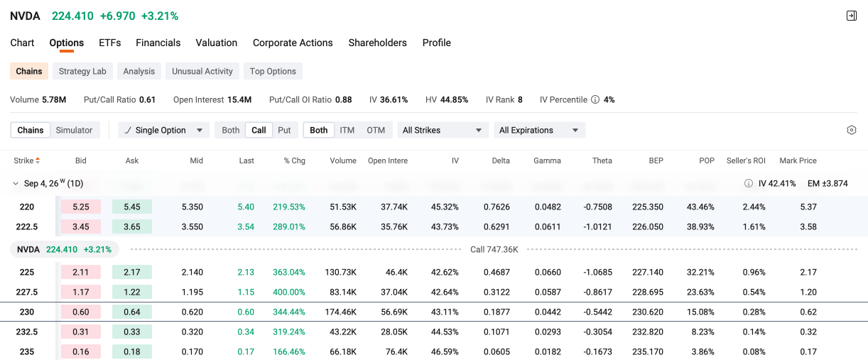Click the Open Interest 15.4M stat
This screenshot has height=360, width=868.
[x=212, y=99]
